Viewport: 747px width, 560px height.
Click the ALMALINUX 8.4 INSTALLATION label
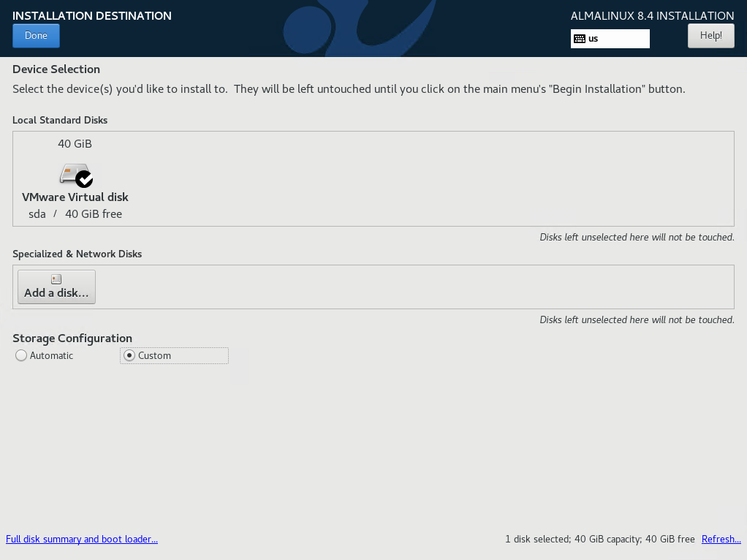(652, 16)
